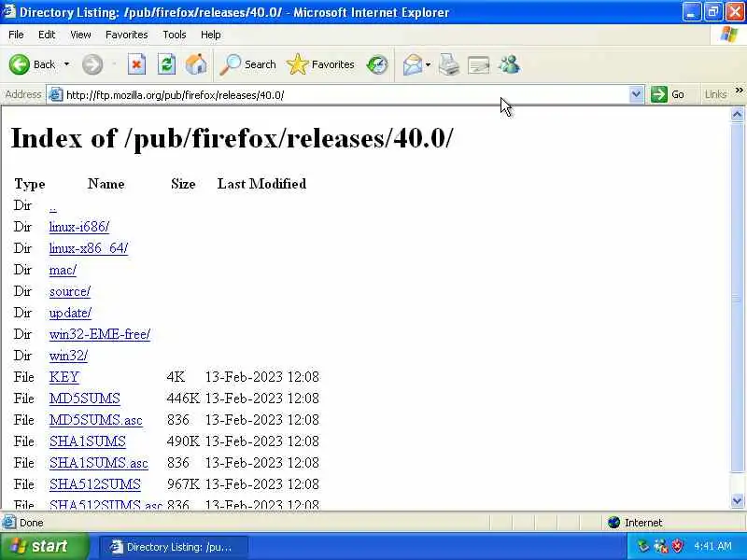Open the SHA1SUMS file link
The image size is (747, 560).
(x=88, y=441)
